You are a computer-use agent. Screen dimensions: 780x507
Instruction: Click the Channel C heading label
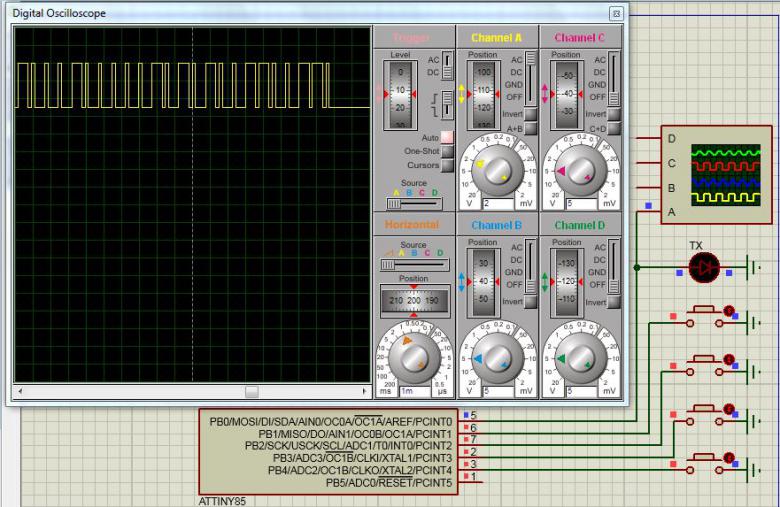tap(580, 38)
